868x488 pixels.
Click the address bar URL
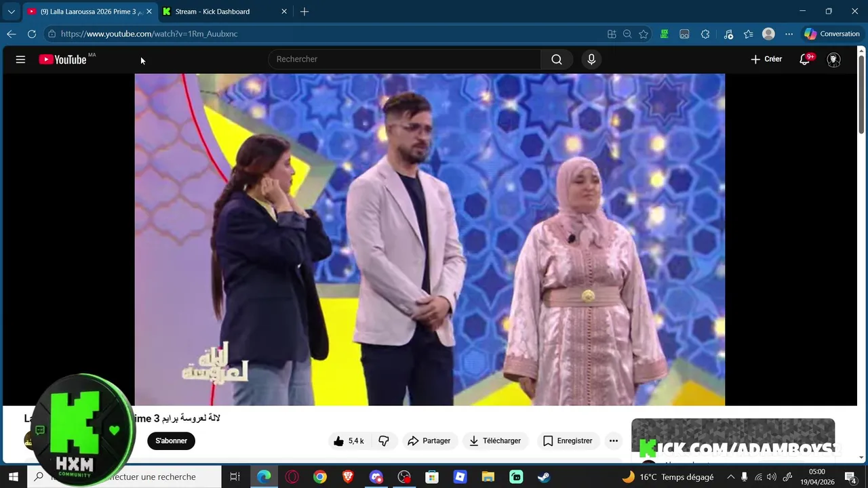point(149,34)
